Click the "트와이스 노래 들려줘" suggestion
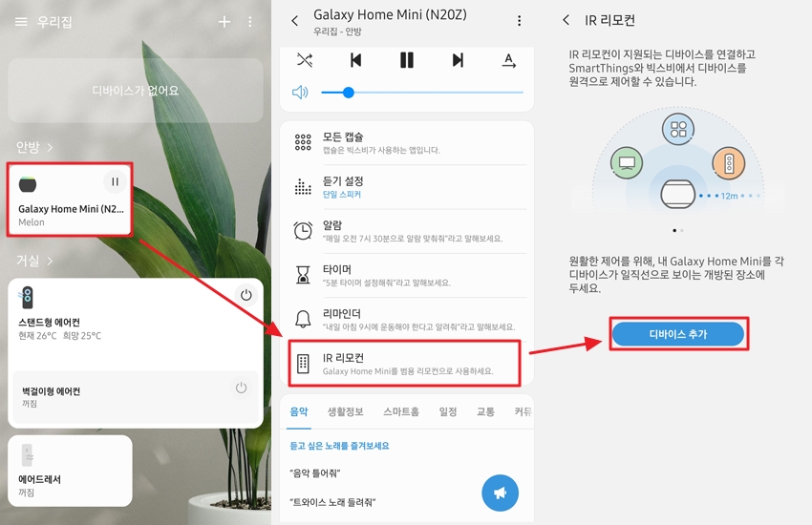The width and height of the screenshot is (812, 525). click(332, 502)
